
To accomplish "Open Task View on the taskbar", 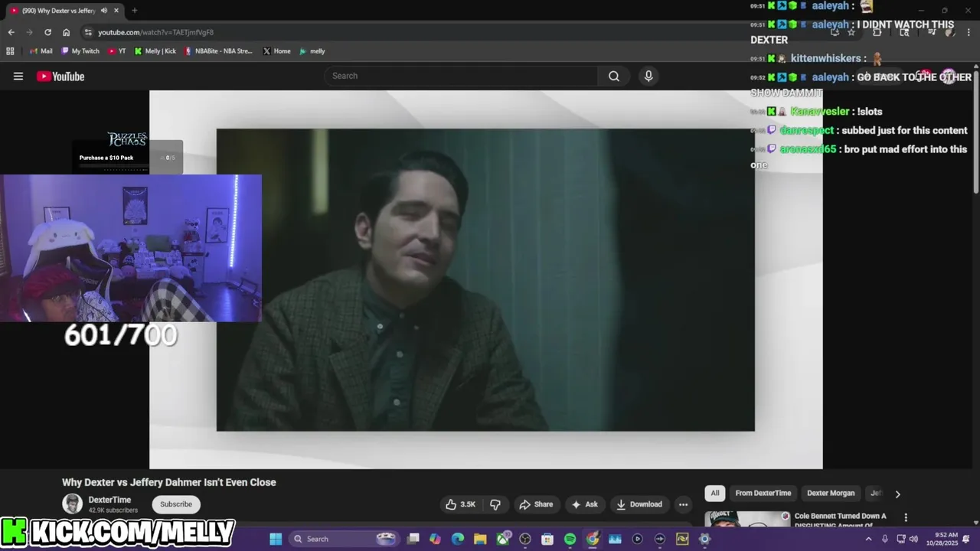I will click(x=413, y=539).
